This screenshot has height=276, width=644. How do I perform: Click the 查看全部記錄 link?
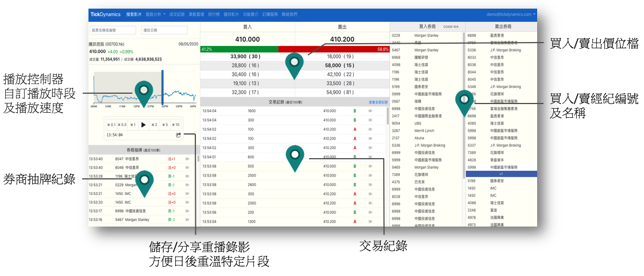point(378,102)
